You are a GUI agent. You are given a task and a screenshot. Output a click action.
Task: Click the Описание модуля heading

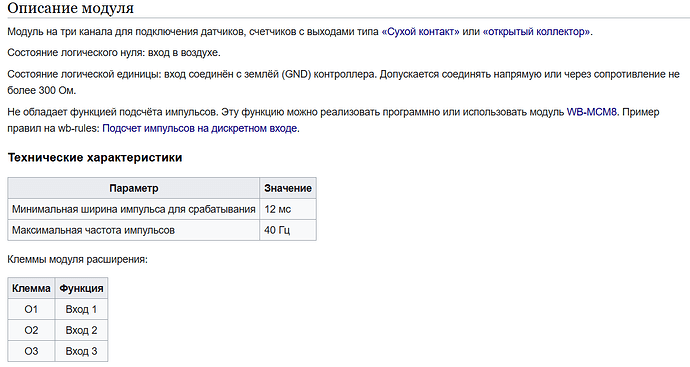(x=70, y=8)
